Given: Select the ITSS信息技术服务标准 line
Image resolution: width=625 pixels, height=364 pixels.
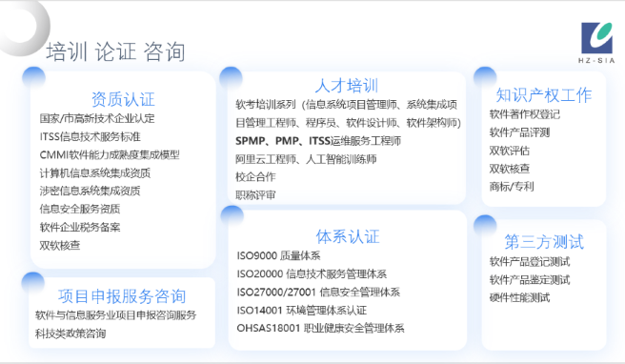Looking at the screenshot, I should click(91, 137).
